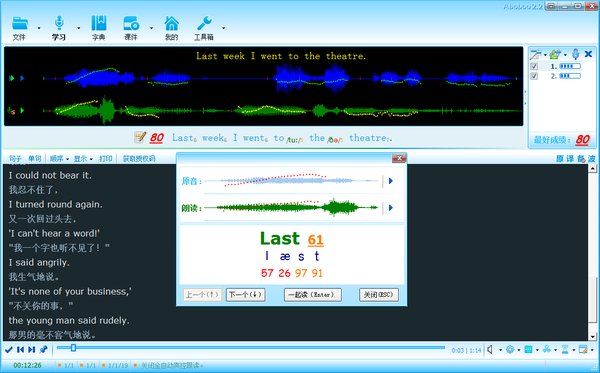Open the 顺序 (order) dropdown menu
This screenshot has width=600, height=373.
coord(59,158)
